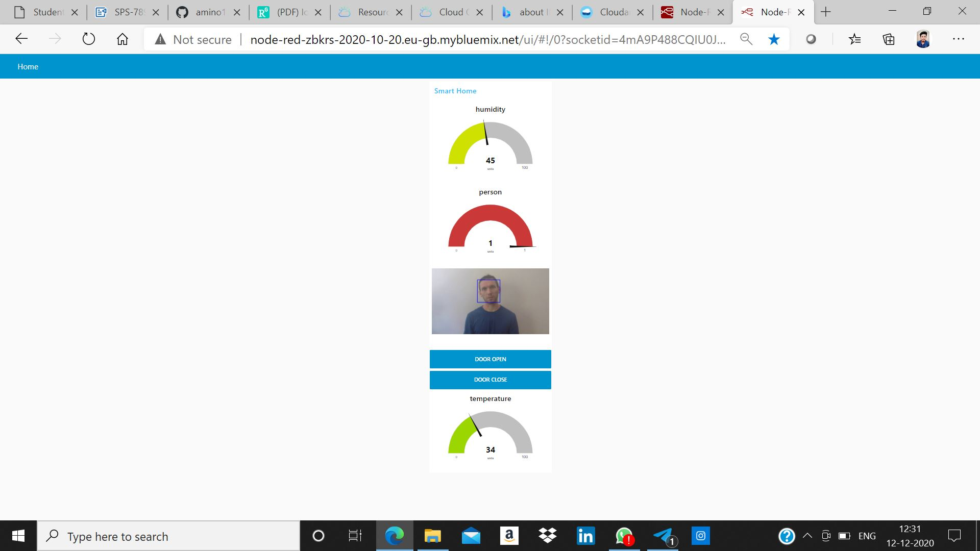Click the user profile avatar

click(923, 39)
